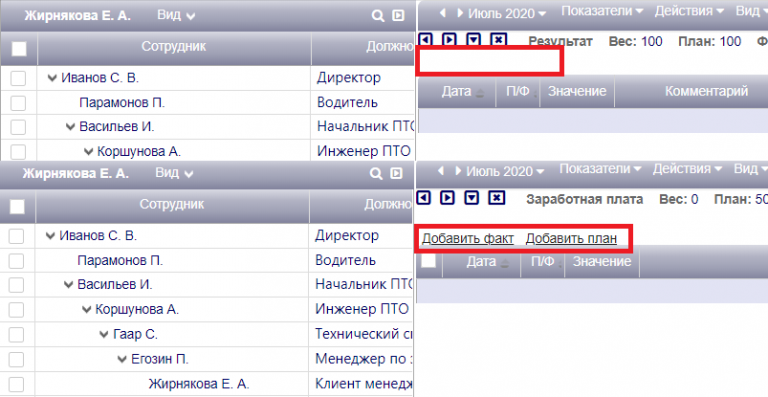Viewport: 768px width, 397px height.
Task: Click the left-arrow box icon beside Результат
Action: point(425,39)
